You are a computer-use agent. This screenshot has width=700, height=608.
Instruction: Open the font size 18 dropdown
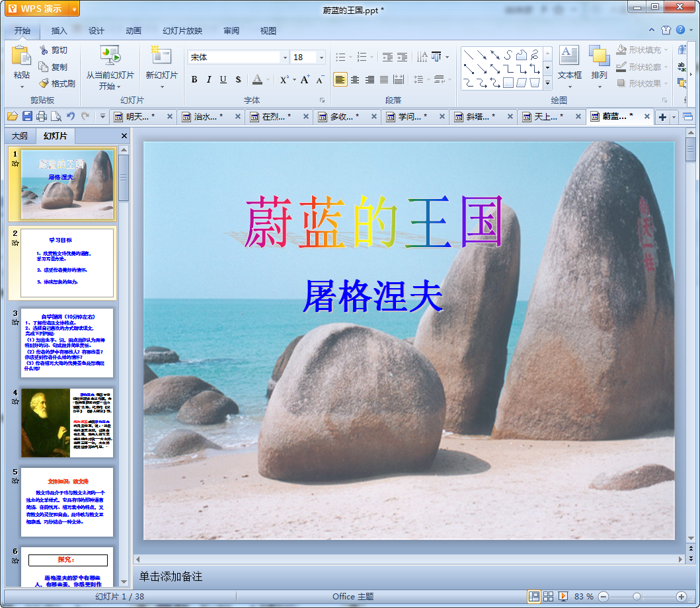click(x=321, y=57)
